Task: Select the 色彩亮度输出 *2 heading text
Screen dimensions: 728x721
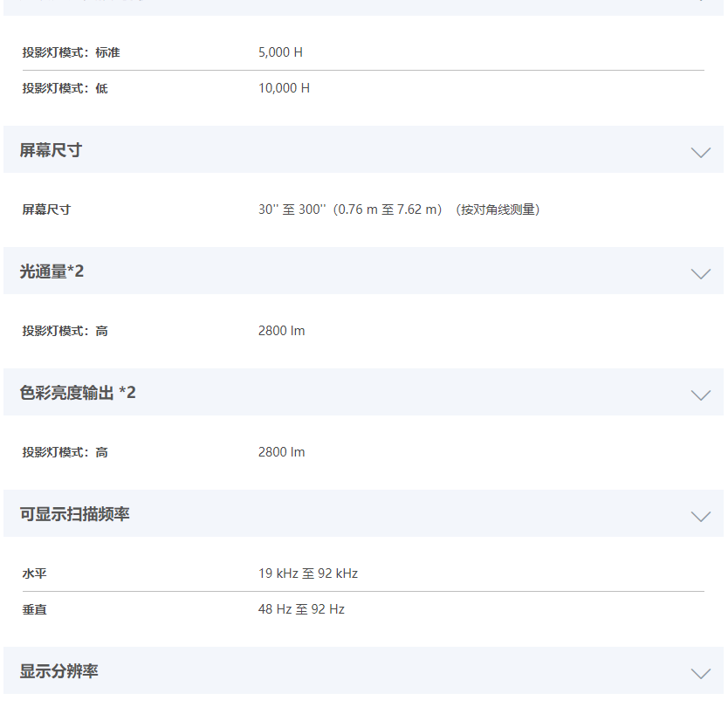Action: pos(78,393)
